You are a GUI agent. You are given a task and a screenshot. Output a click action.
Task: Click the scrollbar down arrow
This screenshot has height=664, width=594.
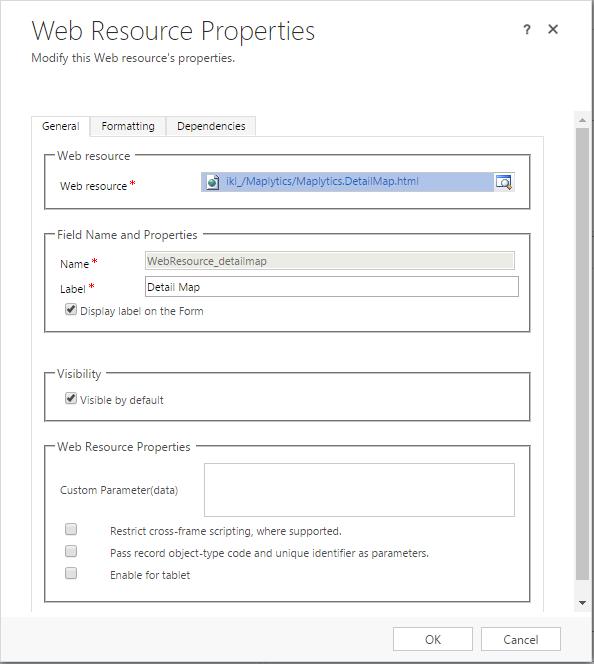(583, 603)
